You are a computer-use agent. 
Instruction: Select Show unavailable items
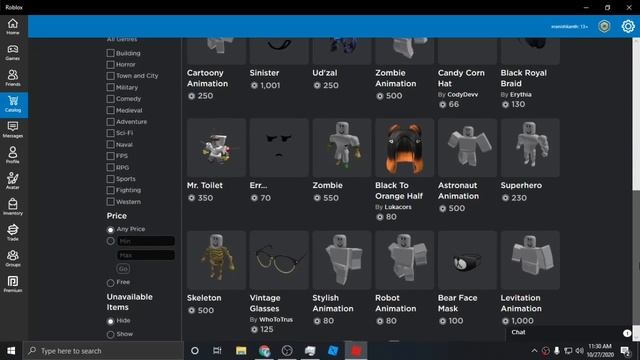(x=110, y=335)
